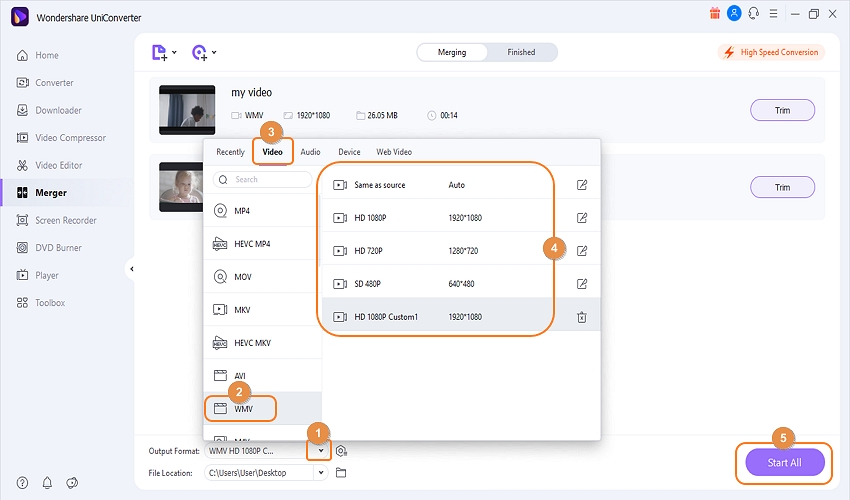Open the user account icon
Screen dimensions: 850x500
(x=734, y=14)
